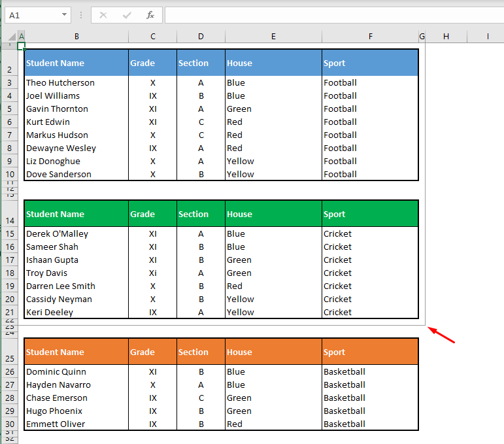The height and width of the screenshot is (444, 504).
Task: Select cell Dewayne Wesley
Action: (76, 148)
